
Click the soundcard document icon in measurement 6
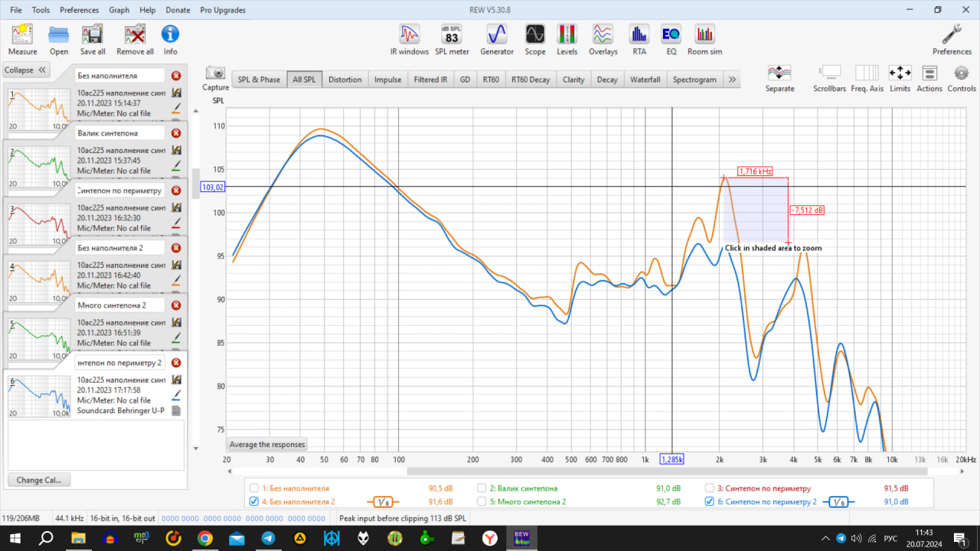[176, 411]
